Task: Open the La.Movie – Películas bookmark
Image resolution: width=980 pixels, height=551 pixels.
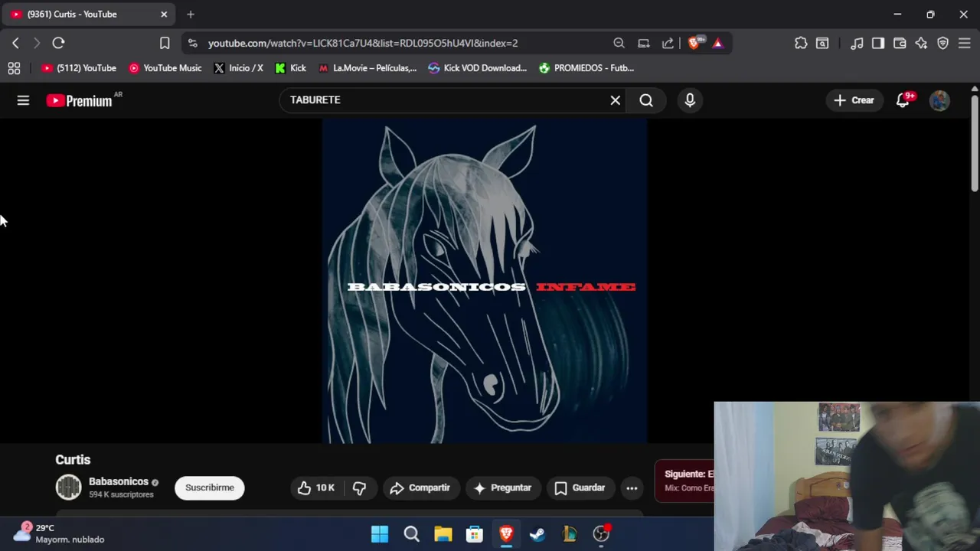Action: coord(367,68)
